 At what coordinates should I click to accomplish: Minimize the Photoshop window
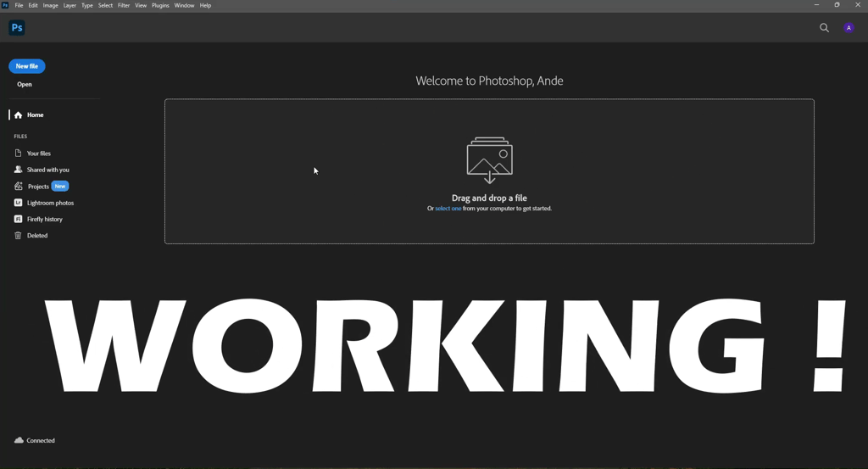816,5
